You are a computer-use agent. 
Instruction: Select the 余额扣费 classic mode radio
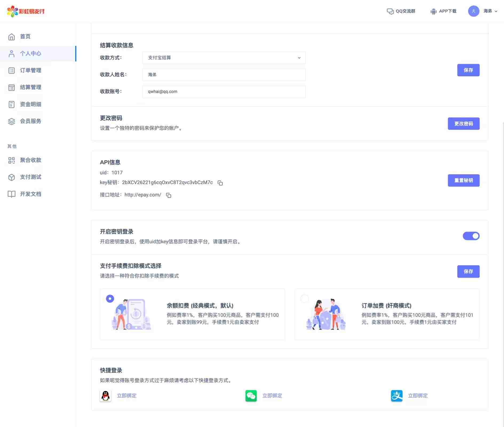point(110,299)
